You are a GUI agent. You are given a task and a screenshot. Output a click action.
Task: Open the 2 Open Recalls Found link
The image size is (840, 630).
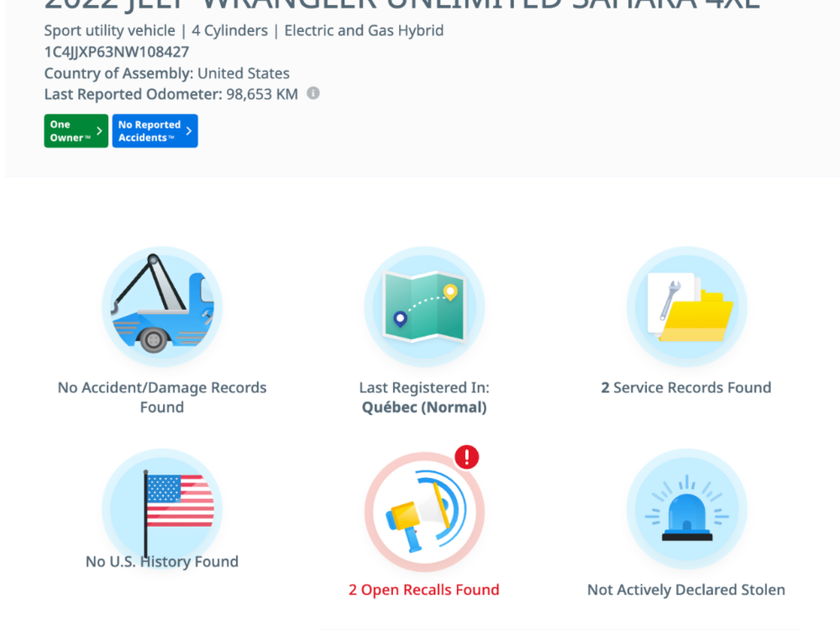[x=424, y=590]
